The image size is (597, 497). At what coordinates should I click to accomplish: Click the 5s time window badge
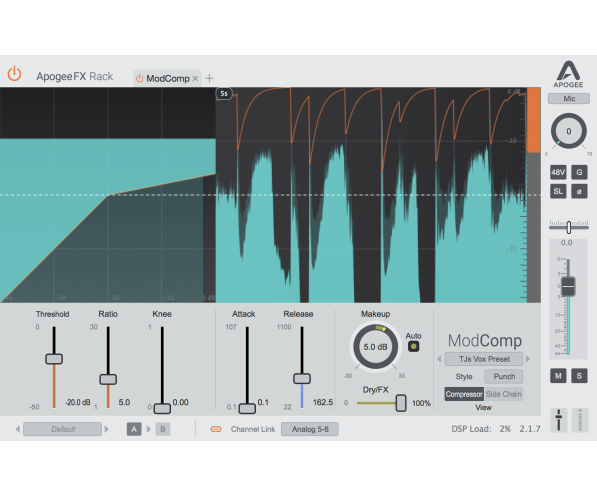point(224,94)
